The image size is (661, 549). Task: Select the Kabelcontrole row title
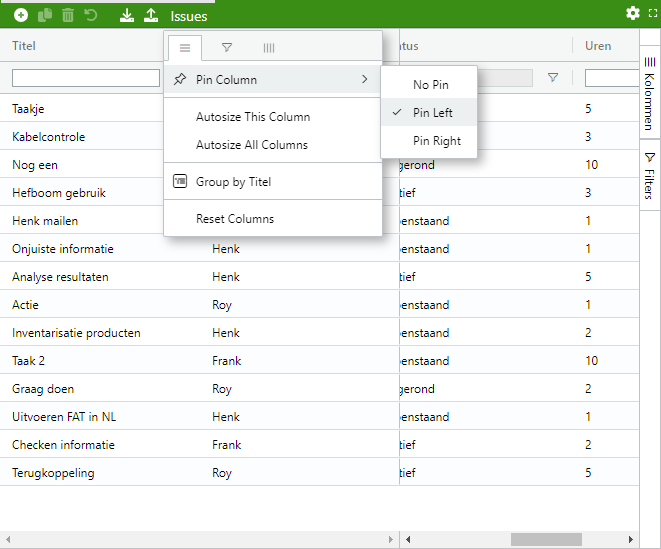[x=48, y=137]
